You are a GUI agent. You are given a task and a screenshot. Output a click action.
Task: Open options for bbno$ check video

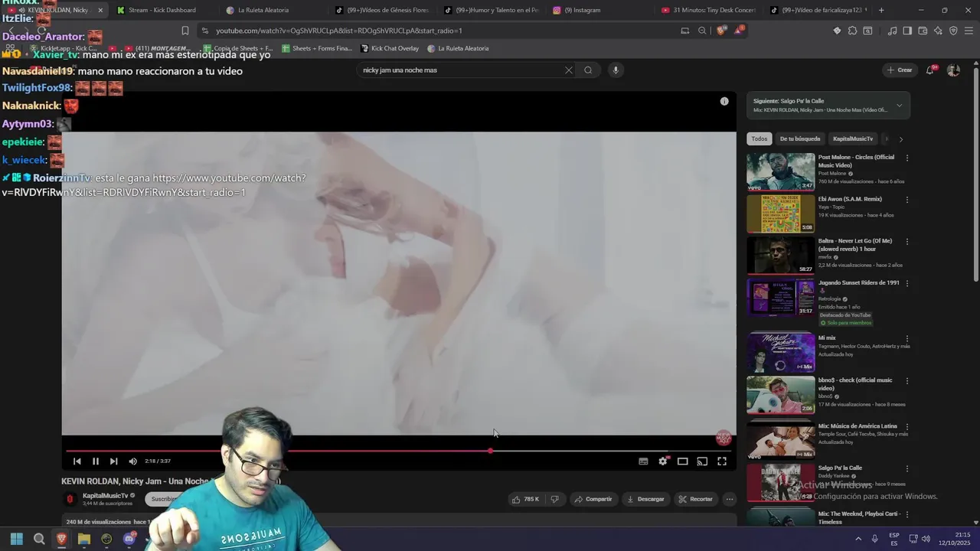pyautogui.click(x=907, y=380)
